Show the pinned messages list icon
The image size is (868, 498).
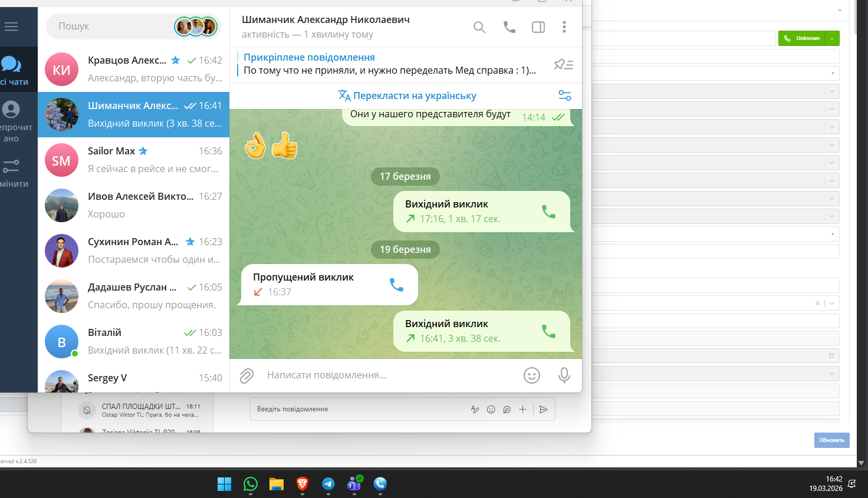point(564,64)
